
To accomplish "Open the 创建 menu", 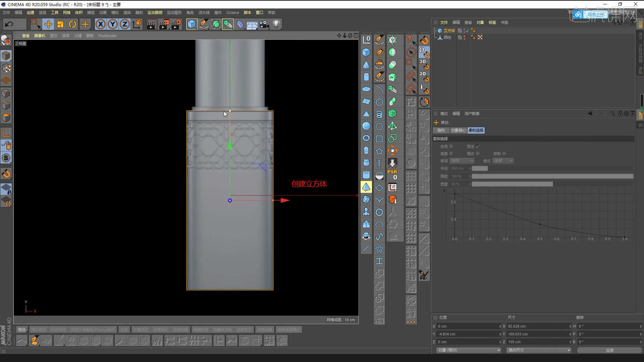I will (x=31, y=12).
